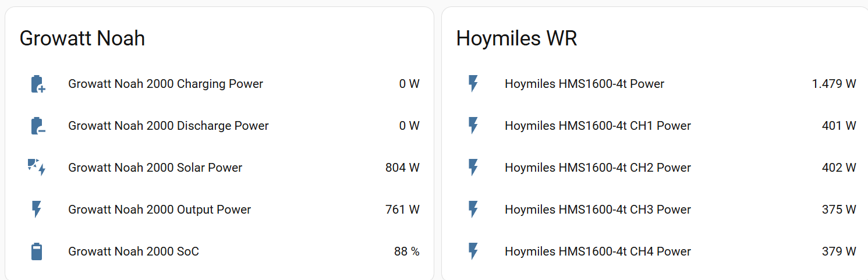
Task: Click the battery icon next to Noah 2000 SoC
Action: pyautogui.click(x=37, y=251)
